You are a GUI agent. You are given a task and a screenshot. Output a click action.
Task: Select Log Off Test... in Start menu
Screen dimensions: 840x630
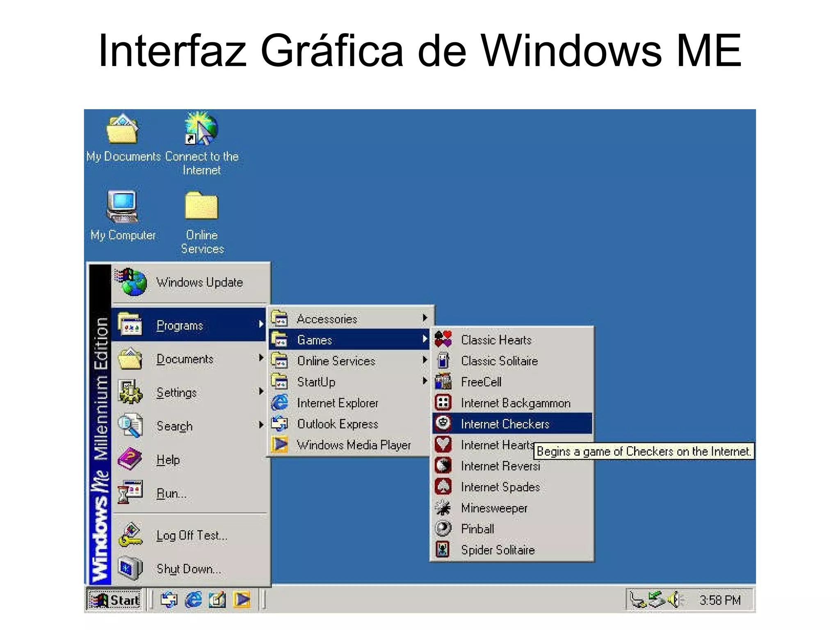(x=190, y=535)
